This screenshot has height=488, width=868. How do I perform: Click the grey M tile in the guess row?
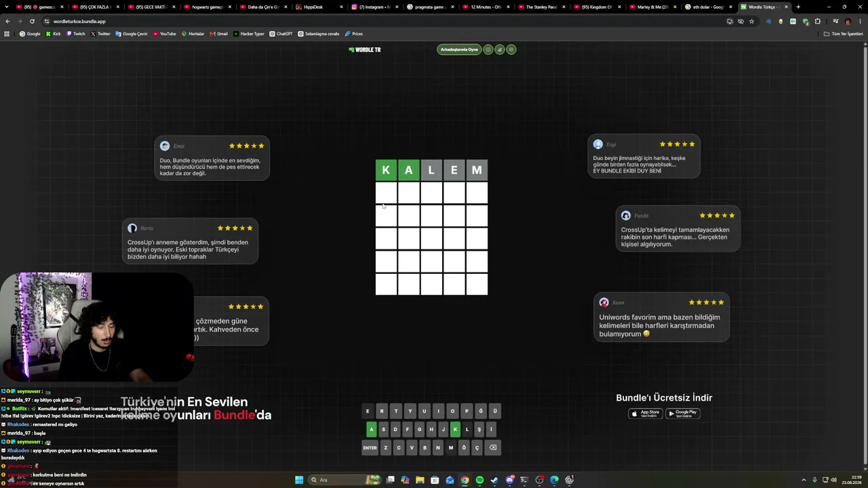coord(477,170)
